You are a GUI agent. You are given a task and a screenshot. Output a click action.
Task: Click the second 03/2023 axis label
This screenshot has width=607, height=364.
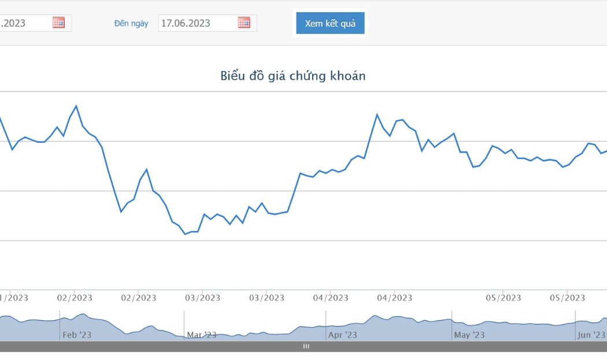[267, 298]
